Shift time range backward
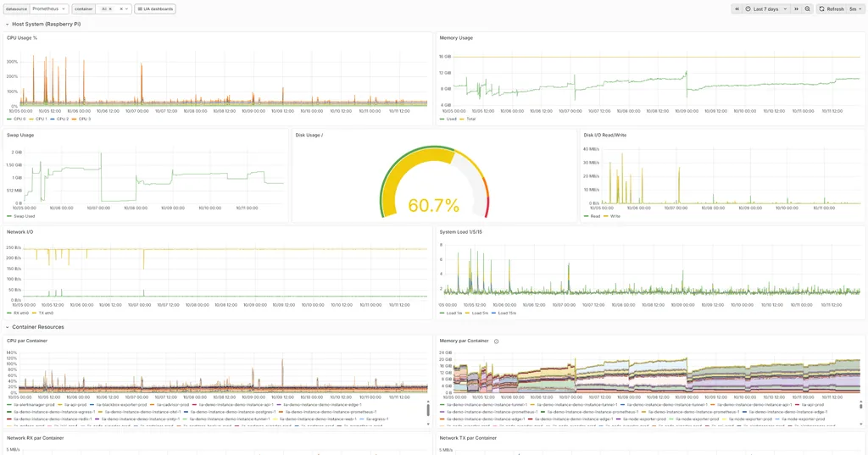The height and width of the screenshot is (455, 868). coord(737,8)
